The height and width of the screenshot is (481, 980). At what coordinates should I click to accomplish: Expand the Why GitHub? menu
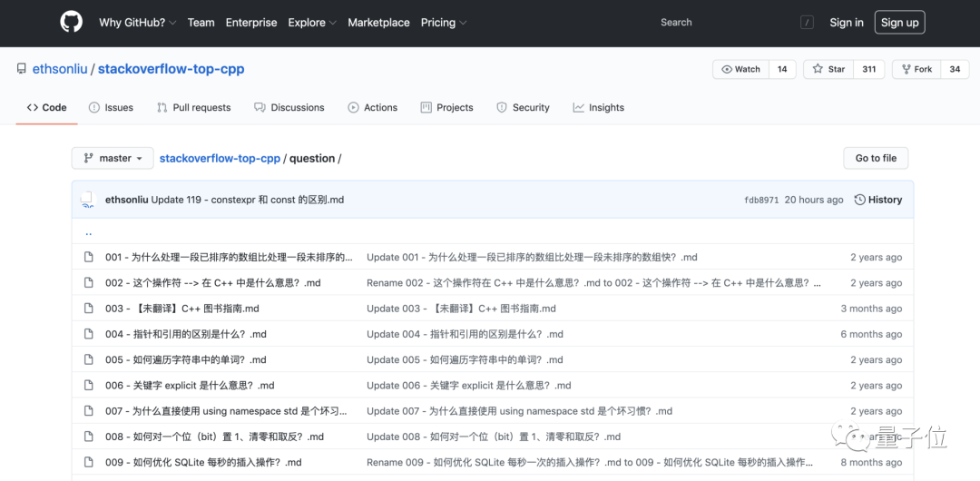138,23
